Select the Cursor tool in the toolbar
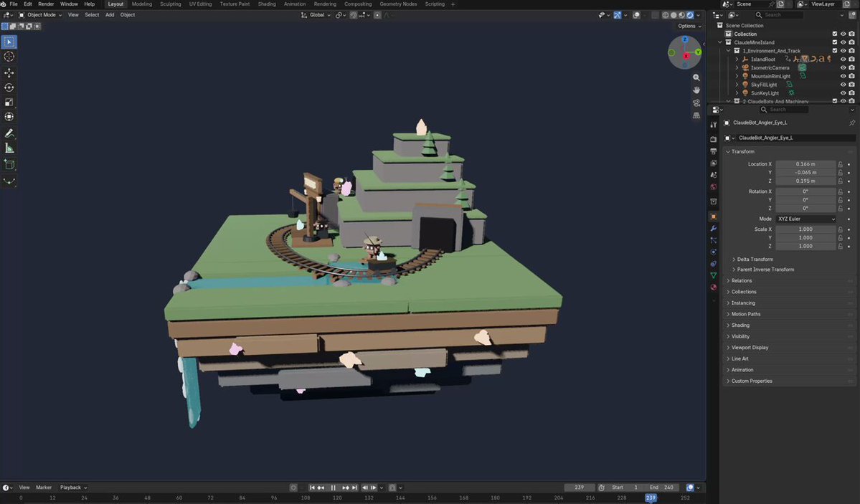Screen dimensions: 860x504 coord(9,57)
